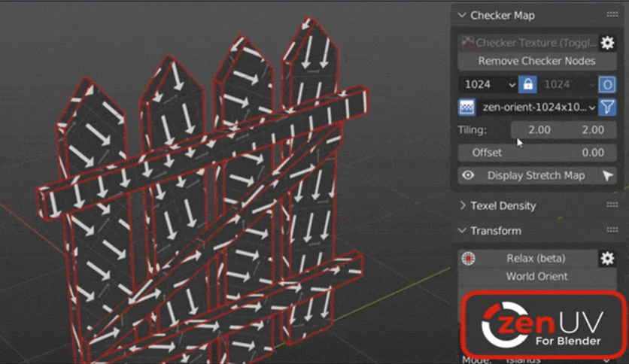
Task: Toggle the Checker Texture button
Action: [x=528, y=43]
